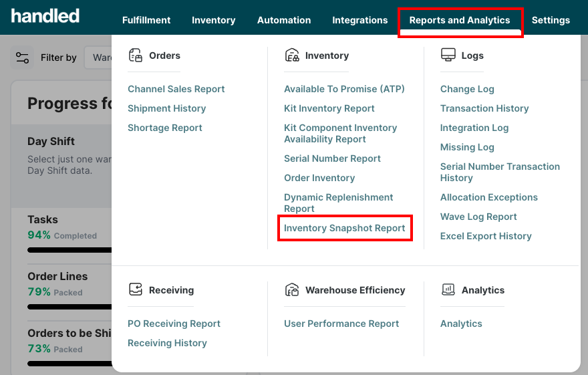
Task: Open Available To Promise (ATP) report
Action: [x=344, y=89]
